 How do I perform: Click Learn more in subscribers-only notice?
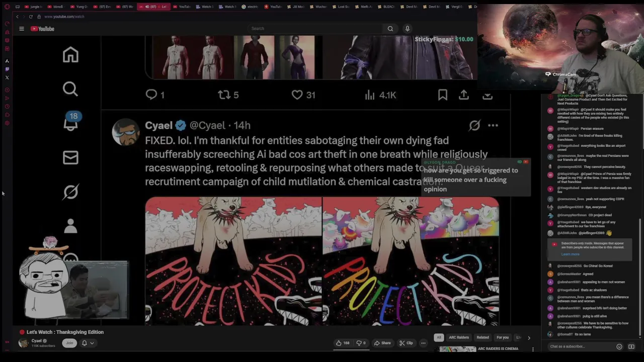pos(570,254)
